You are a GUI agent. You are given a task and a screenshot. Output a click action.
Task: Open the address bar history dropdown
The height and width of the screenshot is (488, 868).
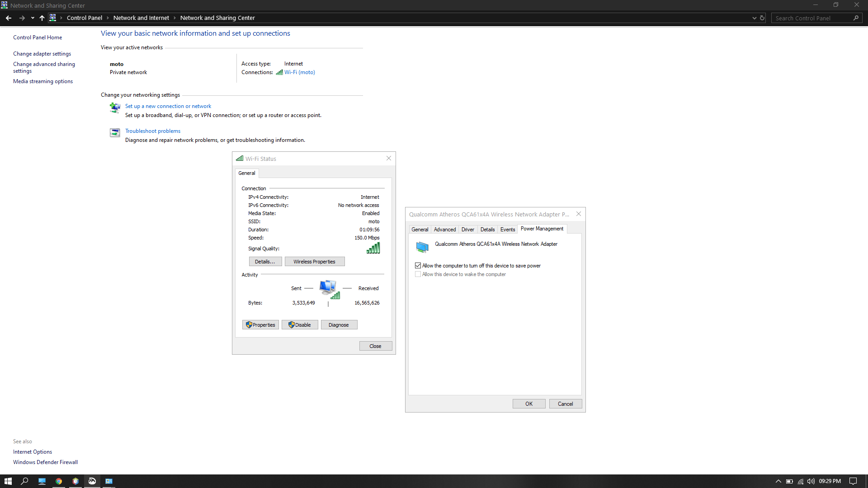[x=754, y=18]
